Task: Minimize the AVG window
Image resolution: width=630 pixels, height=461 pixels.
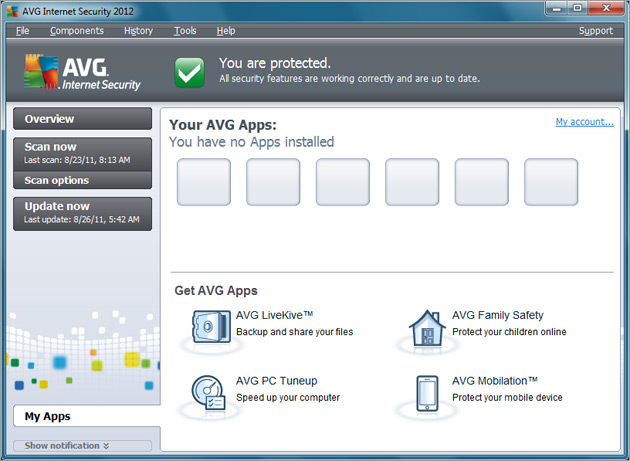Action: [557, 8]
